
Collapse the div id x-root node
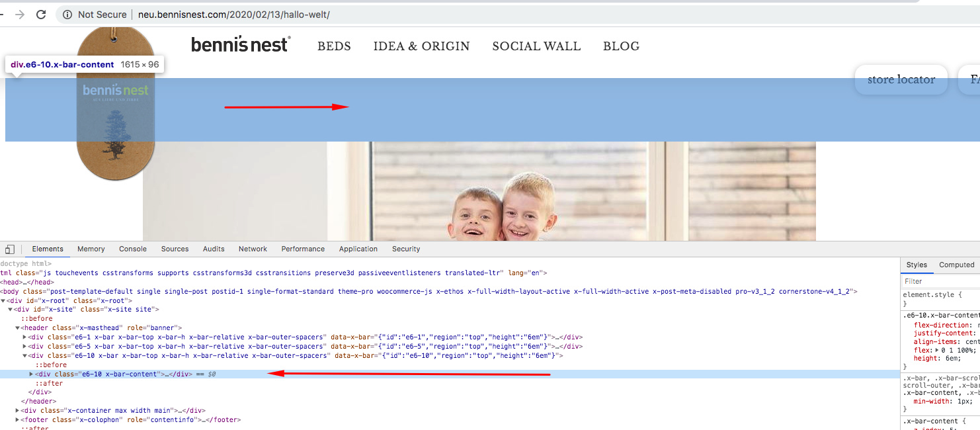[3, 300]
